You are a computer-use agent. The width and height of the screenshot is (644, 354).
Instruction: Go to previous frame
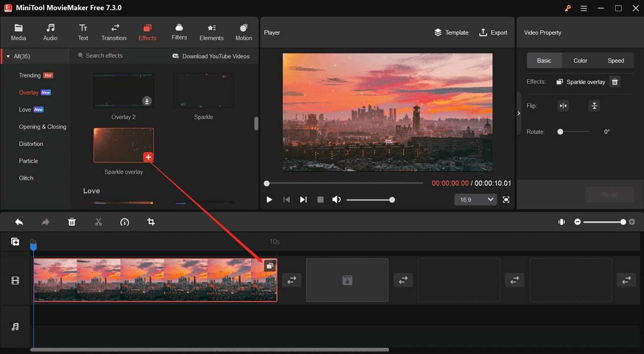click(x=286, y=200)
